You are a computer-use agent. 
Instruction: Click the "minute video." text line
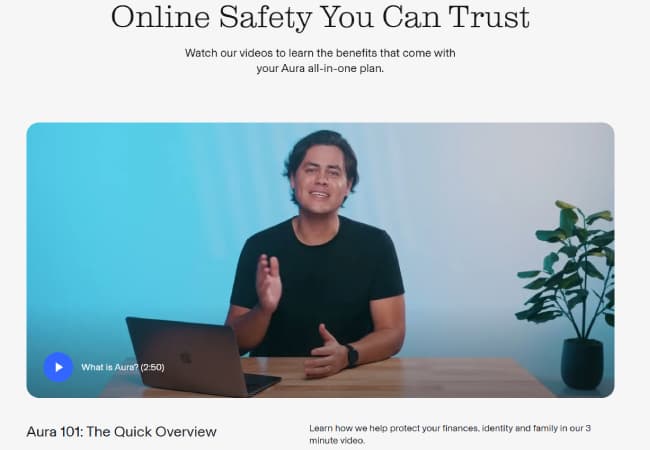point(337,440)
